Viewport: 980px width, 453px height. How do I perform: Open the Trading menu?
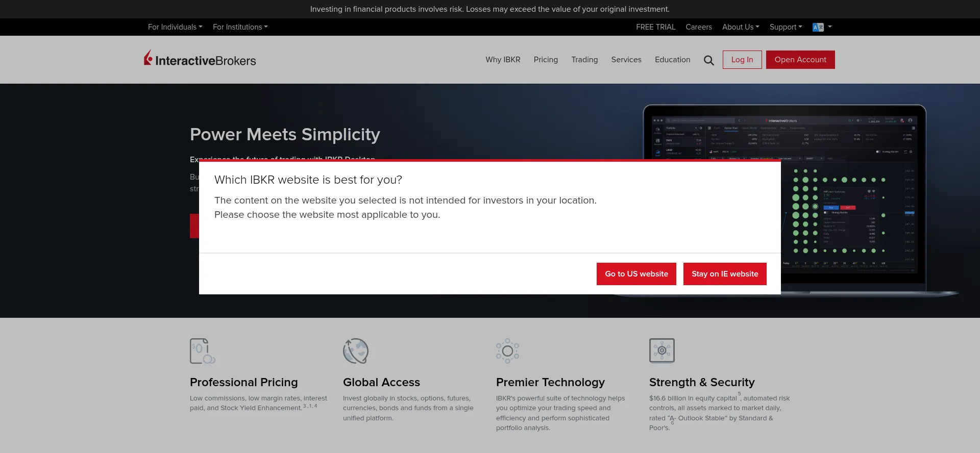[584, 60]
